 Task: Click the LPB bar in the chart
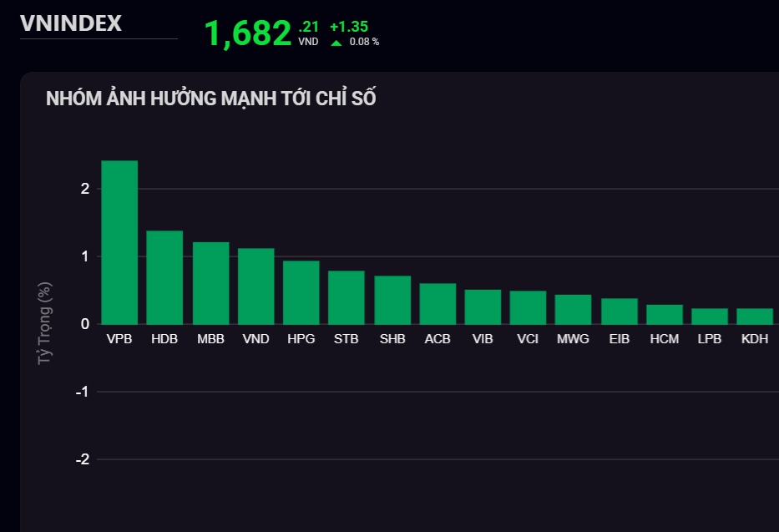(710, 317)
